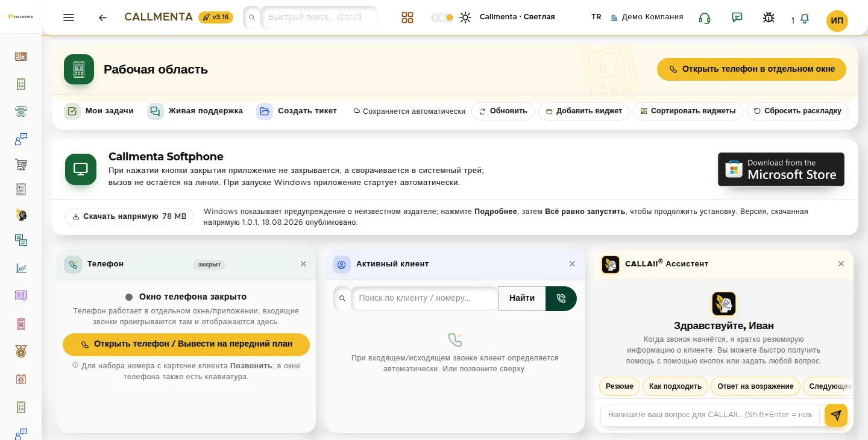Click the v3.16 version badge

click(x=216, y=17)
